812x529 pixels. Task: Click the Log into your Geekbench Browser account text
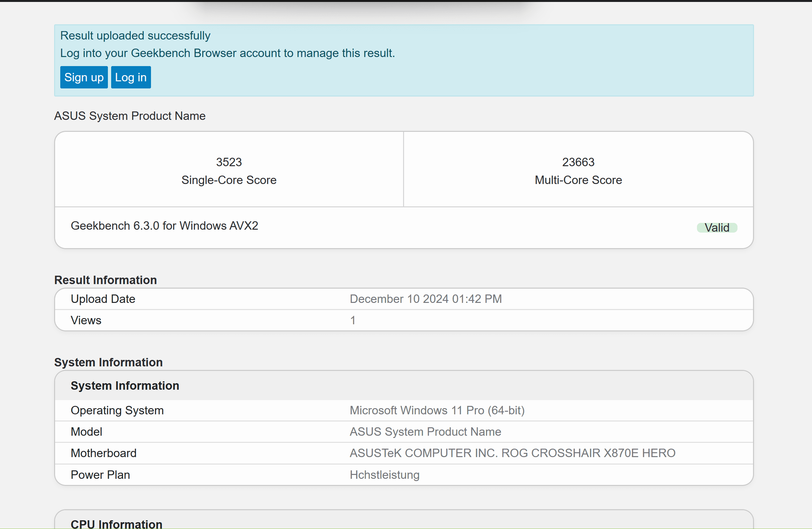[x=227, y=53]
